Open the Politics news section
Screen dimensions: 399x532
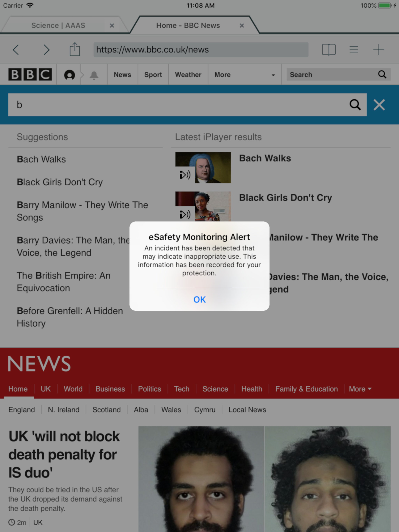[149, 389]
